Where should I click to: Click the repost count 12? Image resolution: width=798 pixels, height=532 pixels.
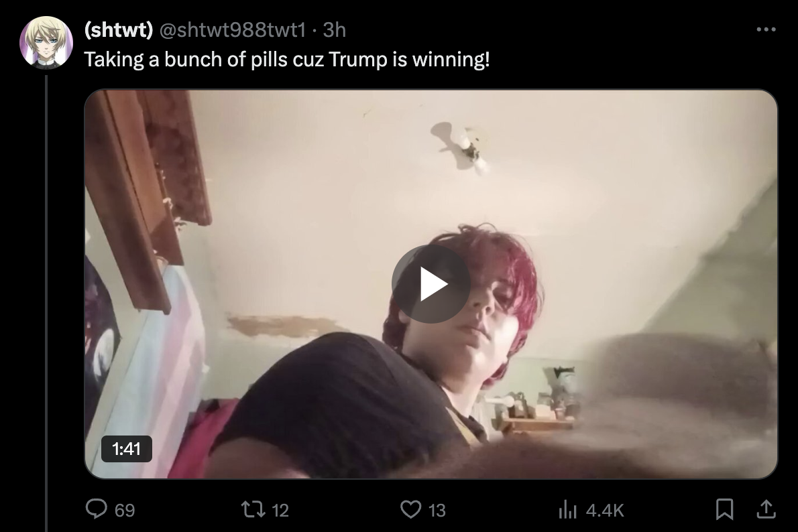tap(280, 510)
